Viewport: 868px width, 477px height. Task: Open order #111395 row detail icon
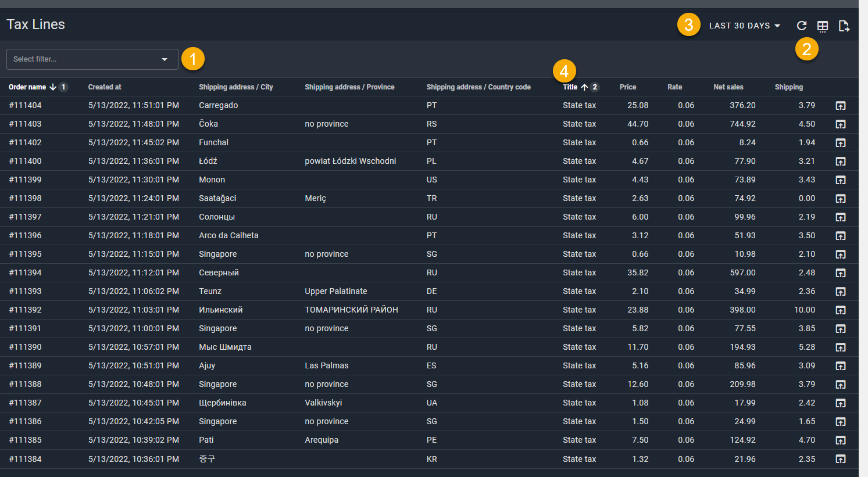point(840,254)
